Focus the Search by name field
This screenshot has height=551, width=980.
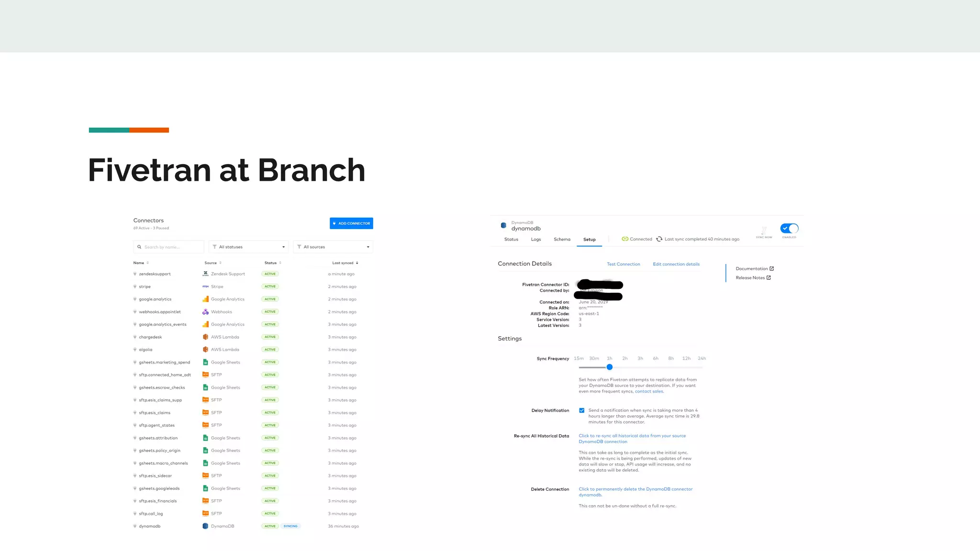[x=168, y=247]
